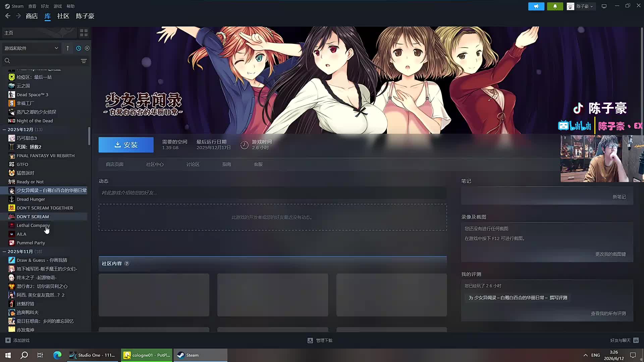Go forward with the right arrow
Image resolution: width=644 pixels, height=362 pixels.
[18, 16]
